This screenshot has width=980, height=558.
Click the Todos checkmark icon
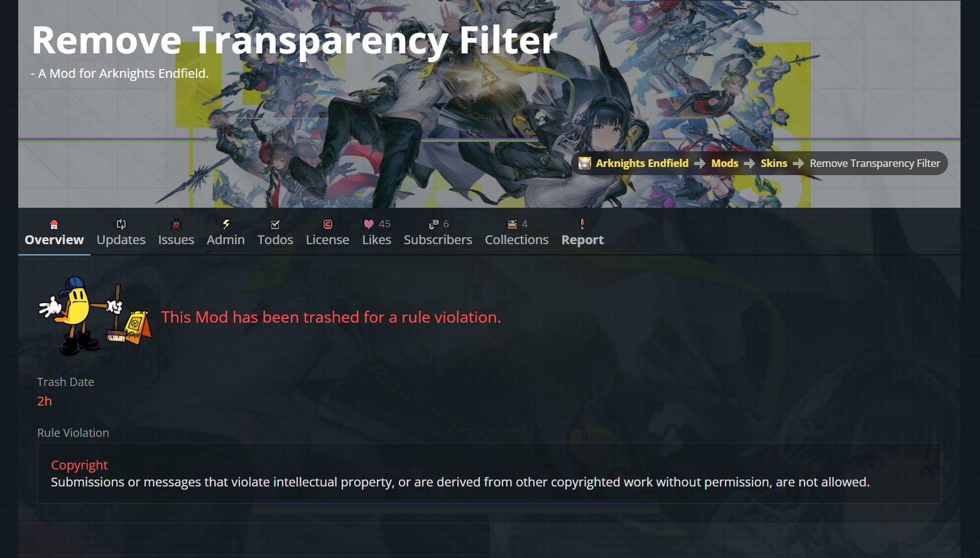(x=275, y=224)
